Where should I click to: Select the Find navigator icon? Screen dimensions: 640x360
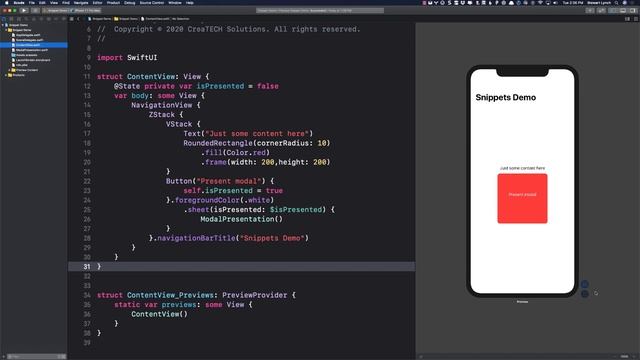click(x=26, y=19)
